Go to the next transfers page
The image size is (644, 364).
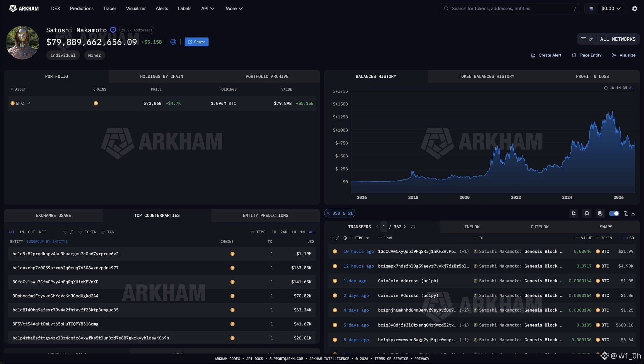(x=405, y=227)
